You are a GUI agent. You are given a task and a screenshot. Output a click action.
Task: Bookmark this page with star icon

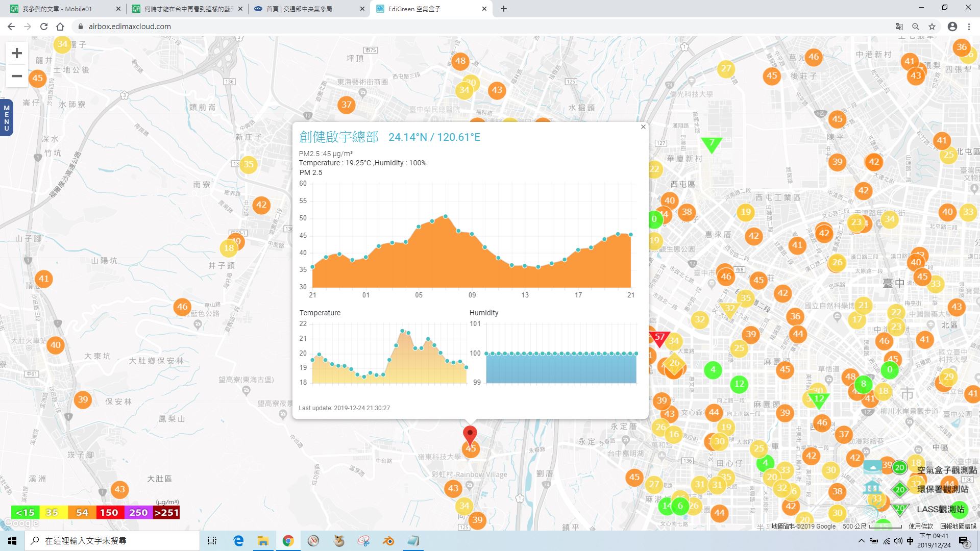click(932, 27)
